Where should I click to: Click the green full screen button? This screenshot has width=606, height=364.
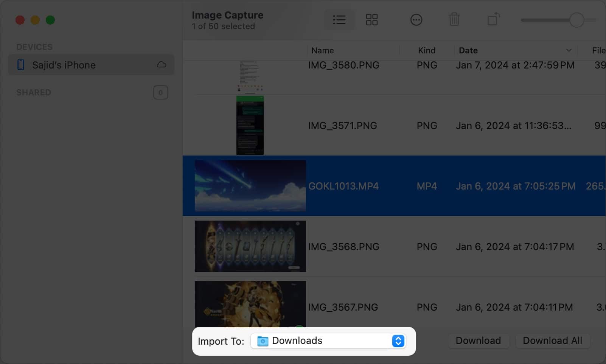[50, 20]
